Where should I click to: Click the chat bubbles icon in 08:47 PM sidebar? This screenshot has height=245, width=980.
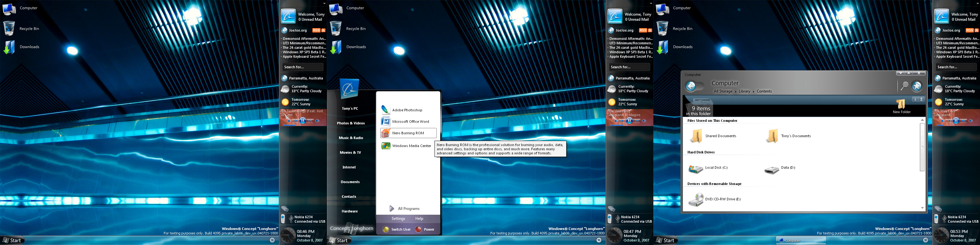coord(611,209)
